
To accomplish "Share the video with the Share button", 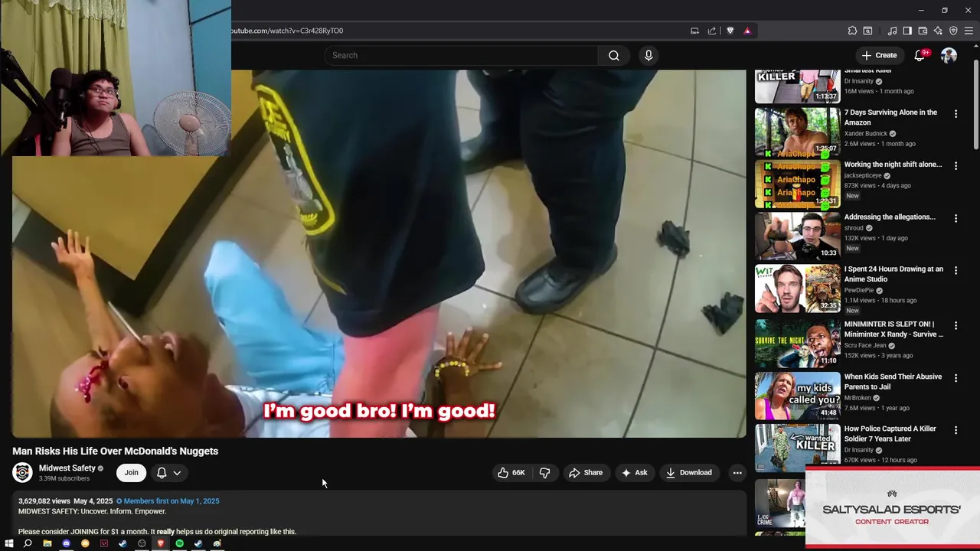I will click(x=586, y=473).
